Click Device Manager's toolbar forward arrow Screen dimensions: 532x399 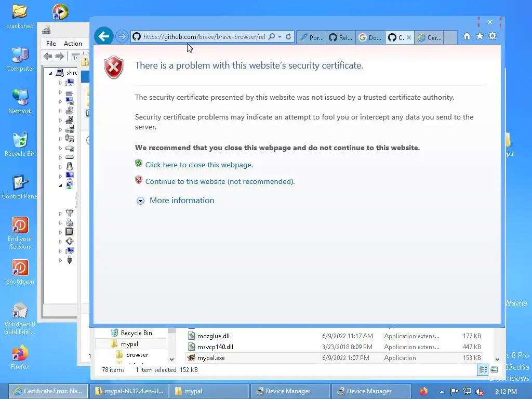pyautogui.click(x=59, y=56)
